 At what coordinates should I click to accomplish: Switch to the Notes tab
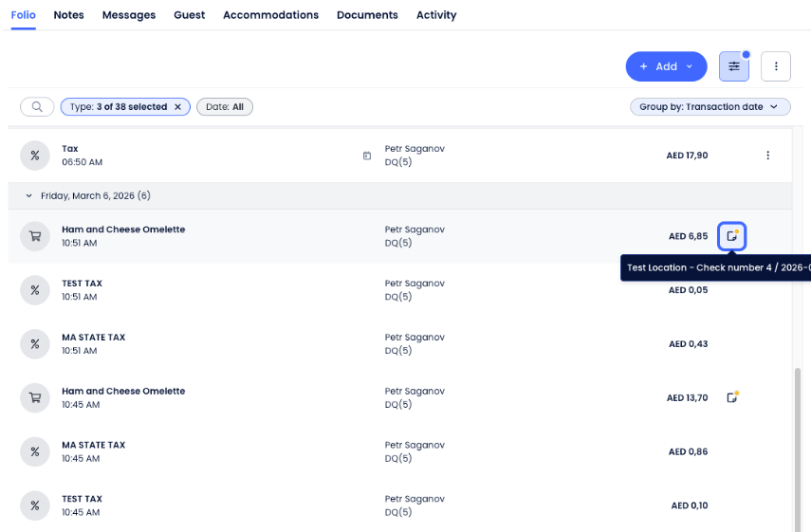(68, 15)
